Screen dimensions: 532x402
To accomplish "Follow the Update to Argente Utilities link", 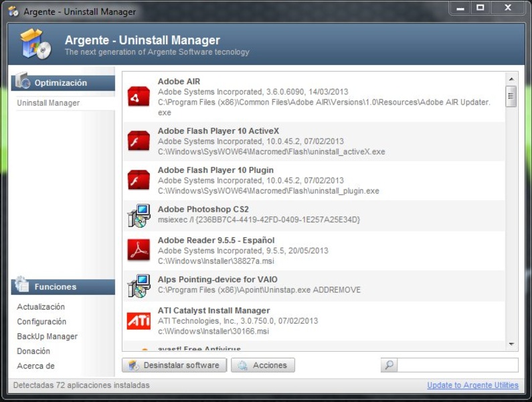I will tap(472, 385).
